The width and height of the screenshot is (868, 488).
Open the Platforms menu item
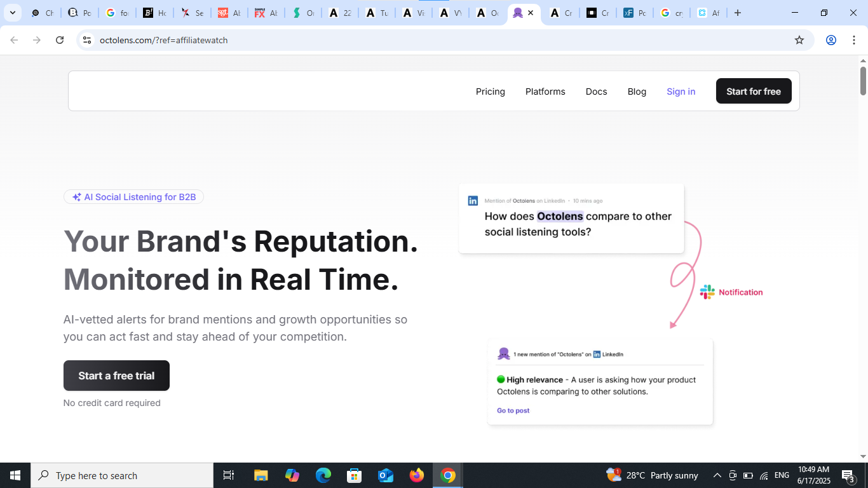click(545, 91)
